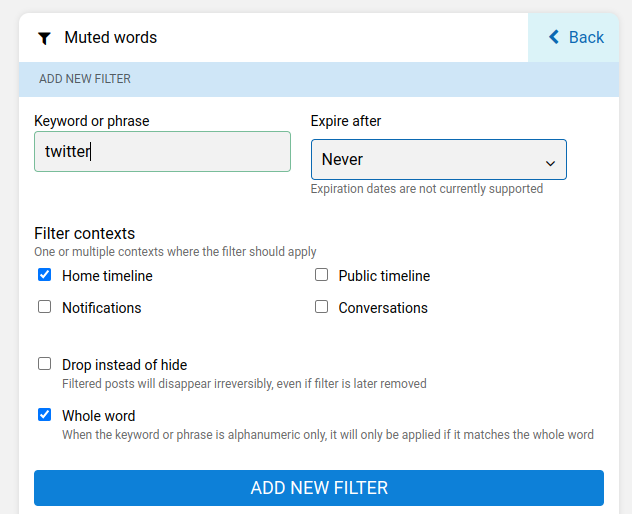This screenshot has height=514, width=632.
Task: Click the down arrow in the expiration select
Action: click(x=549, y=162)
